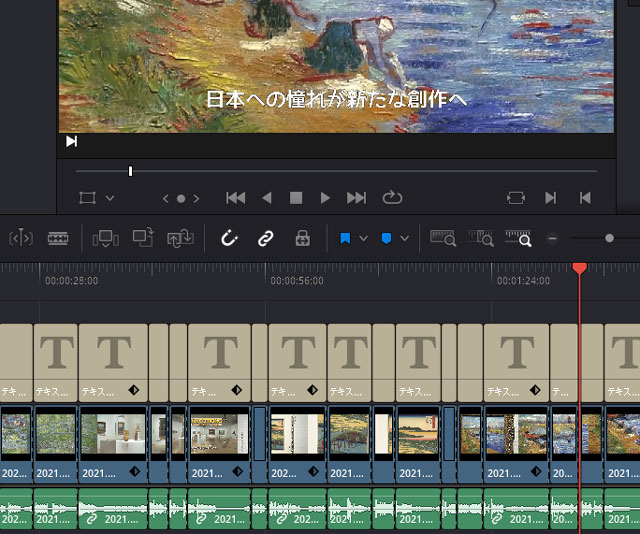
Task: Click the Match Frame icon
Action: tap(516, 198)
